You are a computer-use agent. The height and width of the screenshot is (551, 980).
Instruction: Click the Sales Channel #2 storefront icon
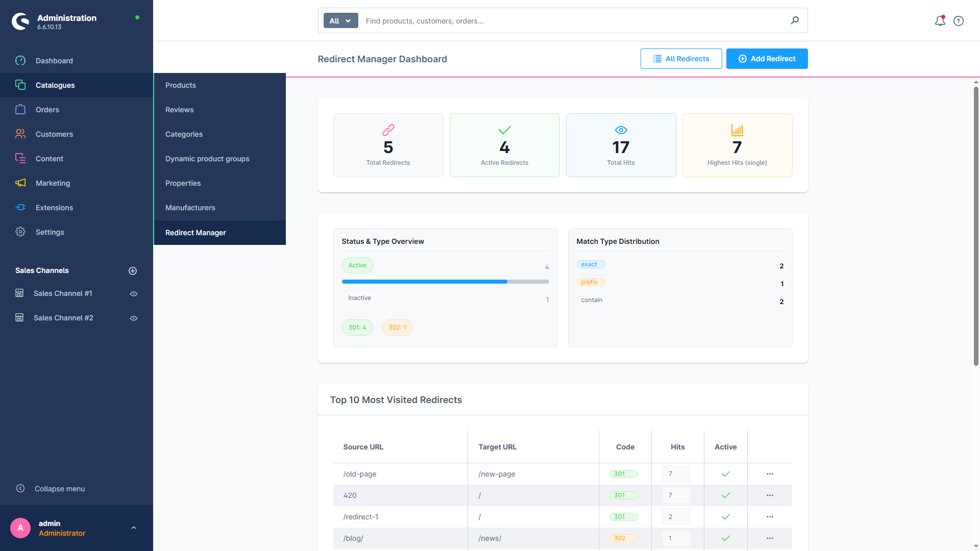click(19, 318)
